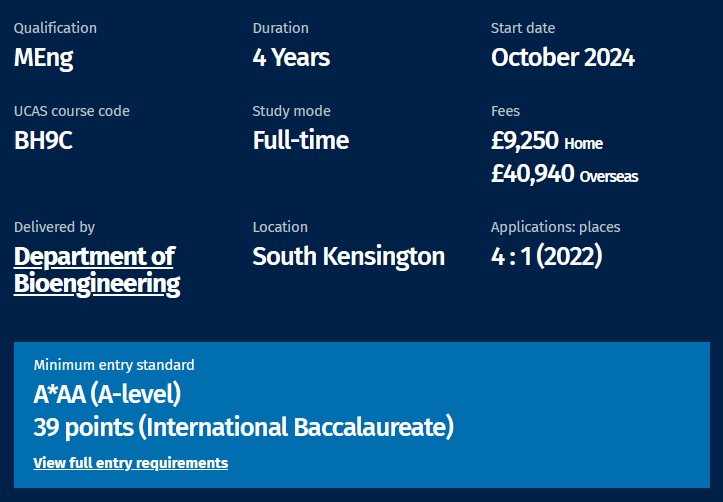Screen dimensions: 723x502
Task: Click 39 points International Baccalaureate text
Action: coord(243,427)
